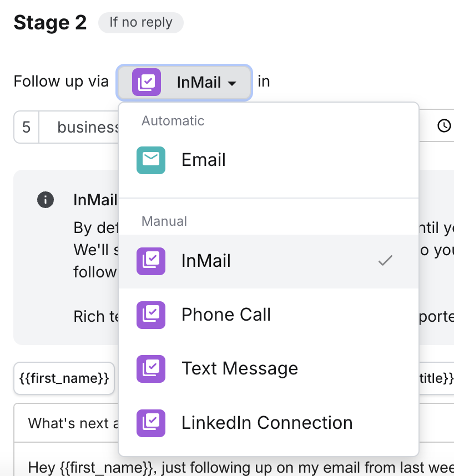Click the info icon next to InMail notice
454x476 pixels.
(46, 200)
